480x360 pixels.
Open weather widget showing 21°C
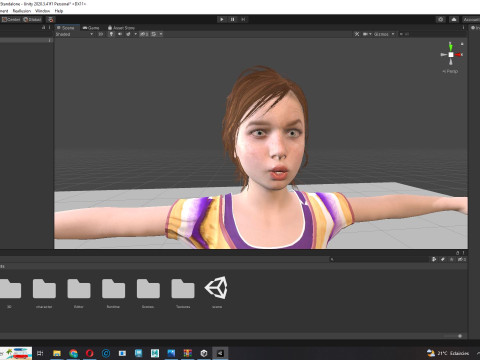pyautogui.click(x=448, y=353)
